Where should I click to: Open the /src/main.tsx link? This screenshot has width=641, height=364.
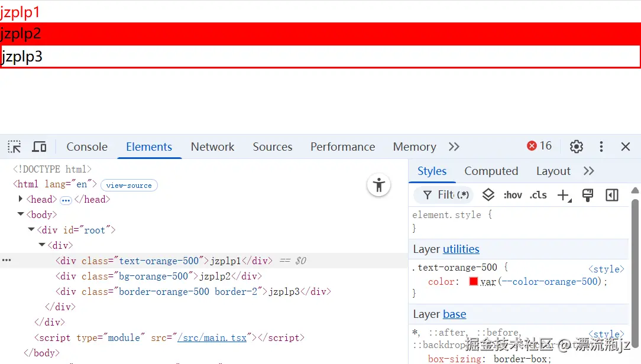point(212,338)
